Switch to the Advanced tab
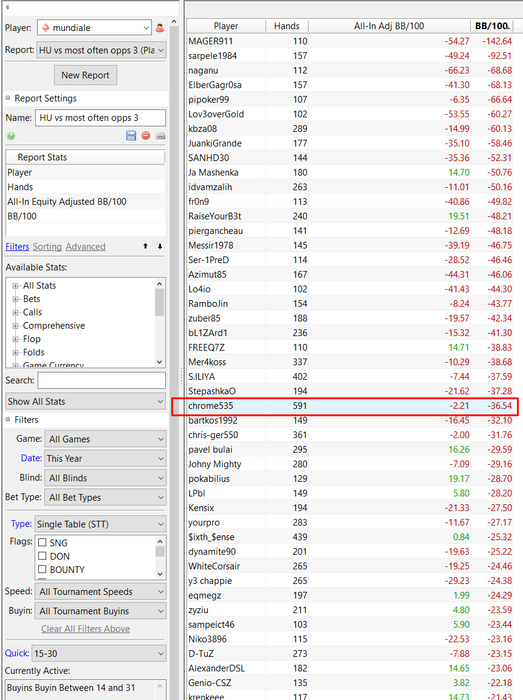The width and height of the screenshot is (523, 700). tap(85, 246)
